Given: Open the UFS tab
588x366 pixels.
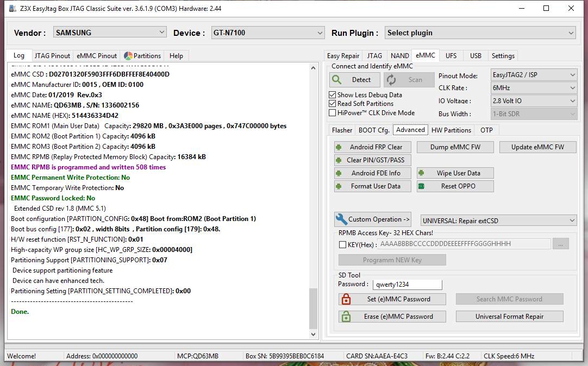Looking at the screenshot, I should 451,56.
